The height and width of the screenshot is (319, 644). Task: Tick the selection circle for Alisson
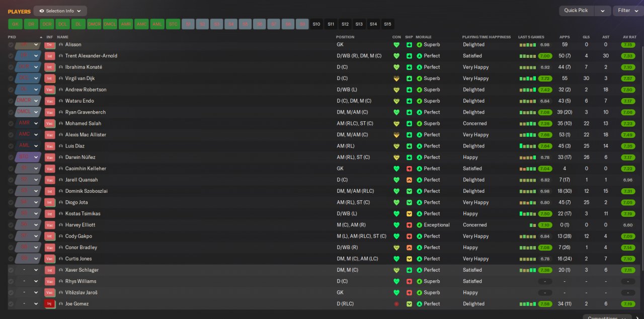[x=11, y=45]
